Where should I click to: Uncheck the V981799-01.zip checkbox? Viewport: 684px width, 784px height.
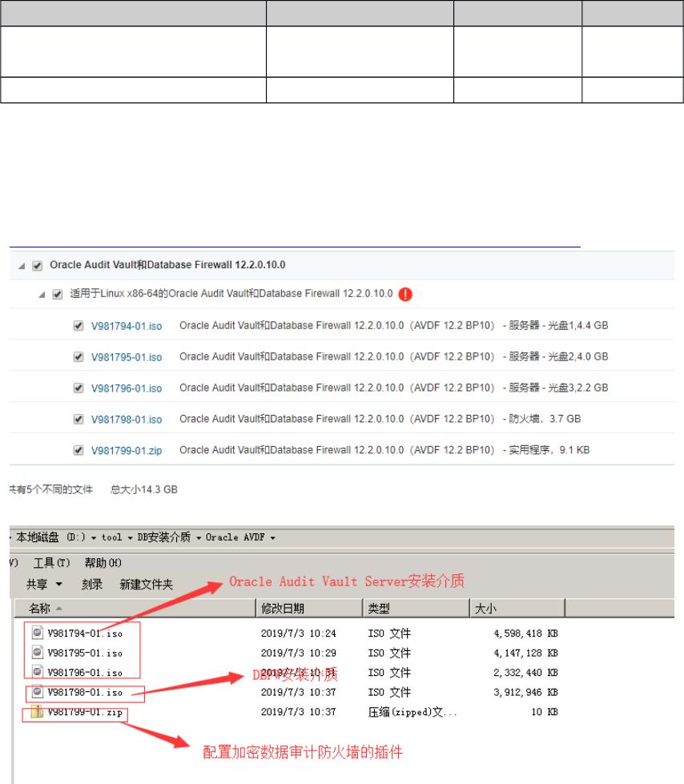pos(78,450)
